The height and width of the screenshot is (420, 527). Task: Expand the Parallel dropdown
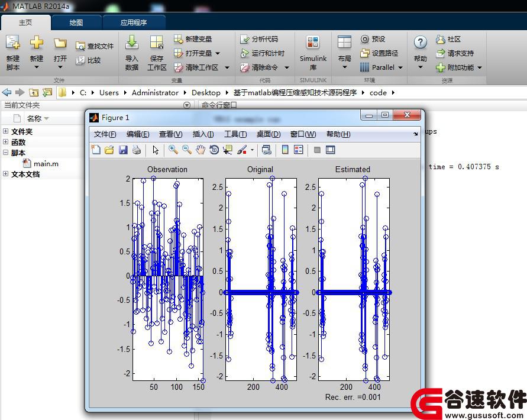pyautogui.click(x=400, y=67)
